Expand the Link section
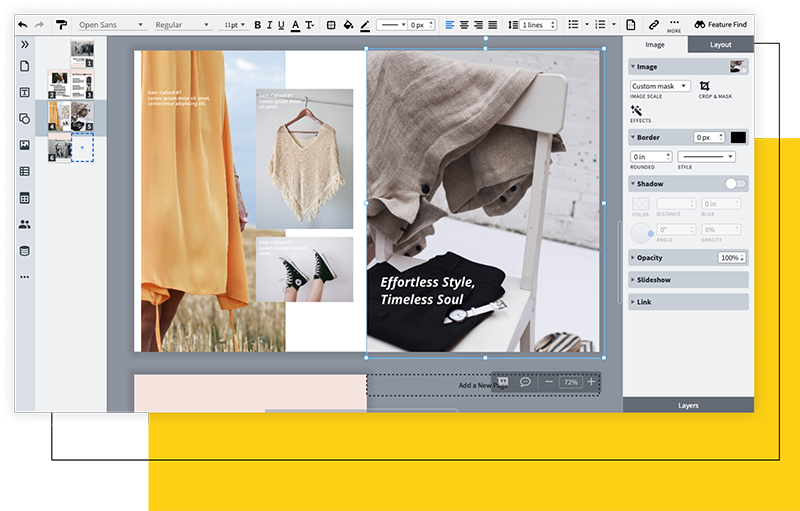Image resolution: width=800 pixels, height=511 pixels. point(633,302)
